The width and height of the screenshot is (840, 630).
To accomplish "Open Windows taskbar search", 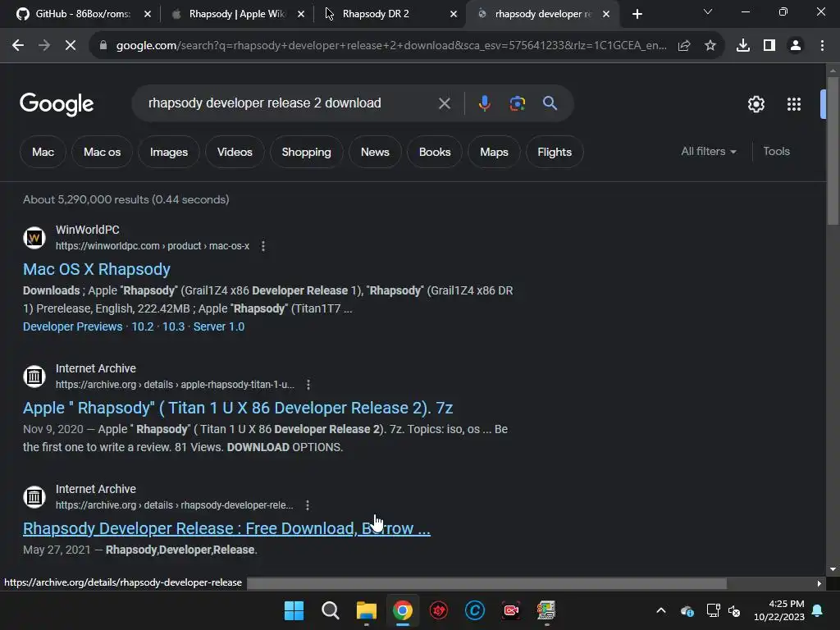I will coord(330,610).
